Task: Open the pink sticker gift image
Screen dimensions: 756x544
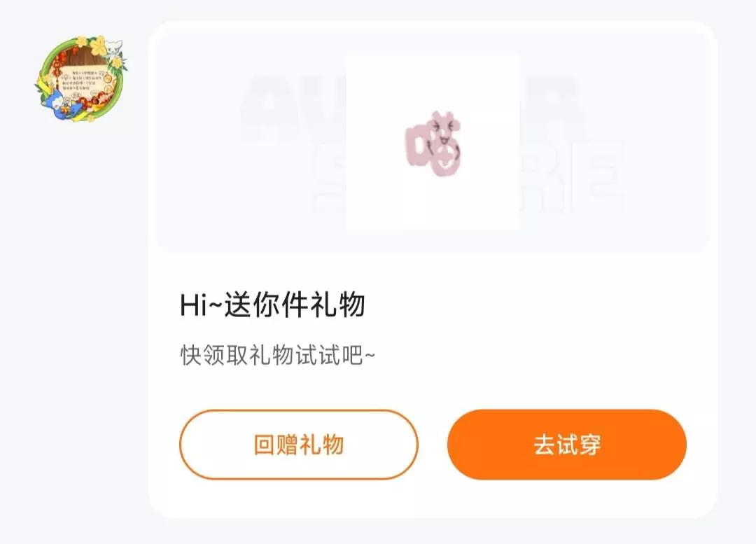Action: click(x=433, y=141)
